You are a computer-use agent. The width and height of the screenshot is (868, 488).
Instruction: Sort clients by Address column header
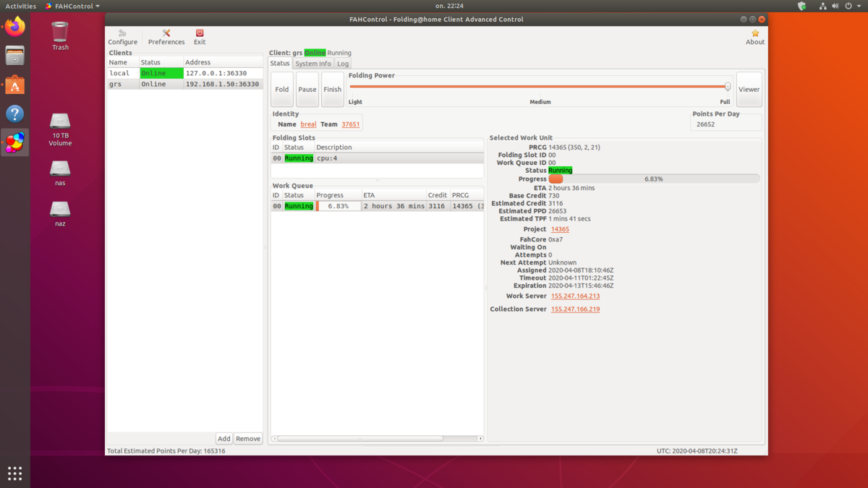[x=223, y=62]
